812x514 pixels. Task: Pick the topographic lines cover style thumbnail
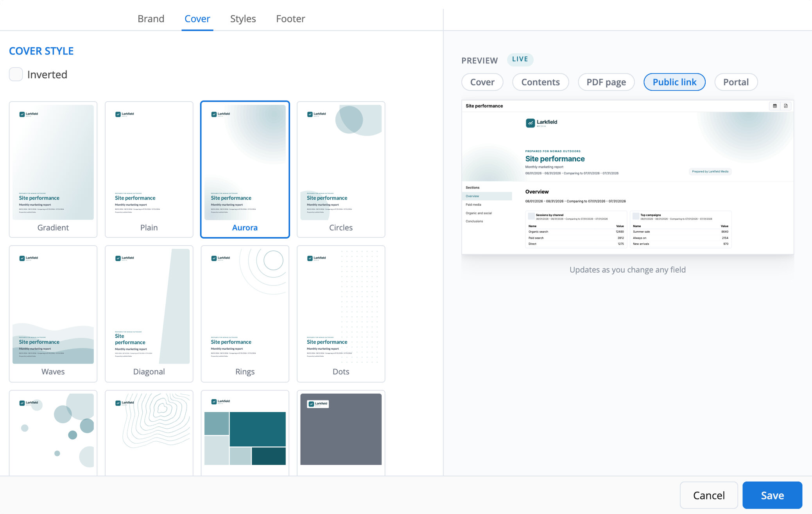149,433
